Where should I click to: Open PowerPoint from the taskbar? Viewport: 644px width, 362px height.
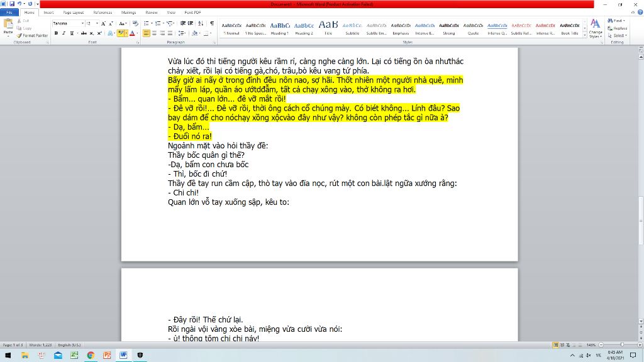tap(107, 355)
